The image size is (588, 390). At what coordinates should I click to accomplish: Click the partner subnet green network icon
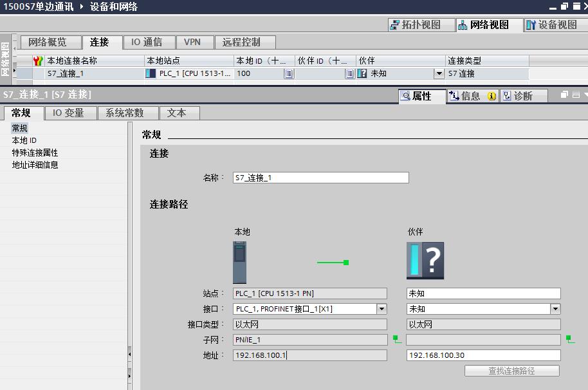click(x=570, y=339)
